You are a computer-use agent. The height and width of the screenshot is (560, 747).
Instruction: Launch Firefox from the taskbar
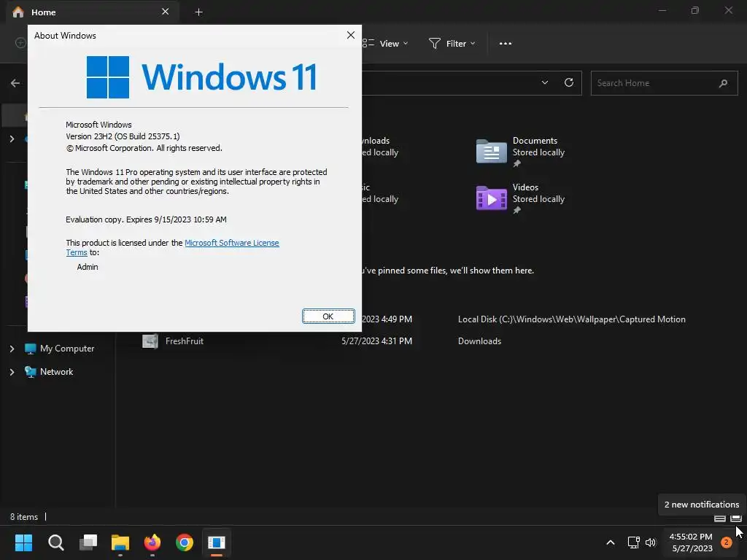pos(152,542)
